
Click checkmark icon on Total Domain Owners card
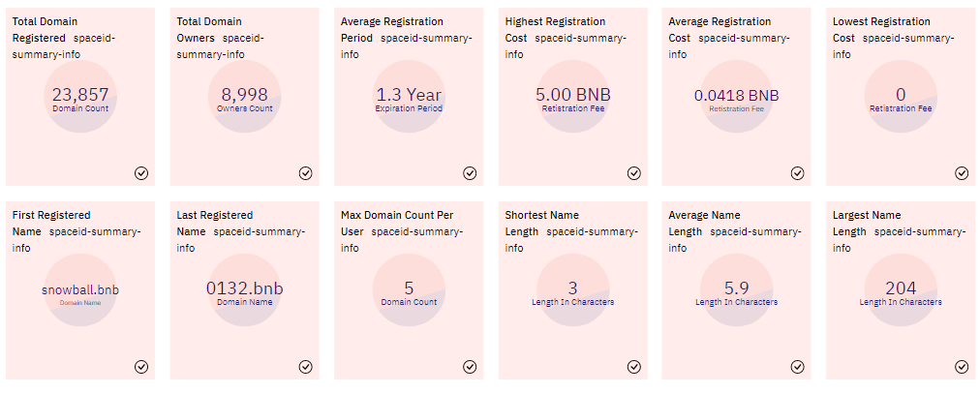click(306, 173)
